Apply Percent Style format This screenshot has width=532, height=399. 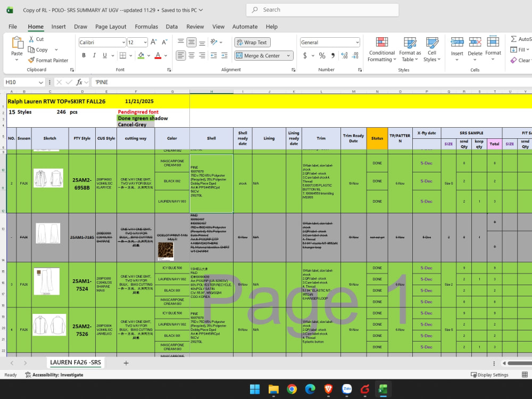pos(322,55)
